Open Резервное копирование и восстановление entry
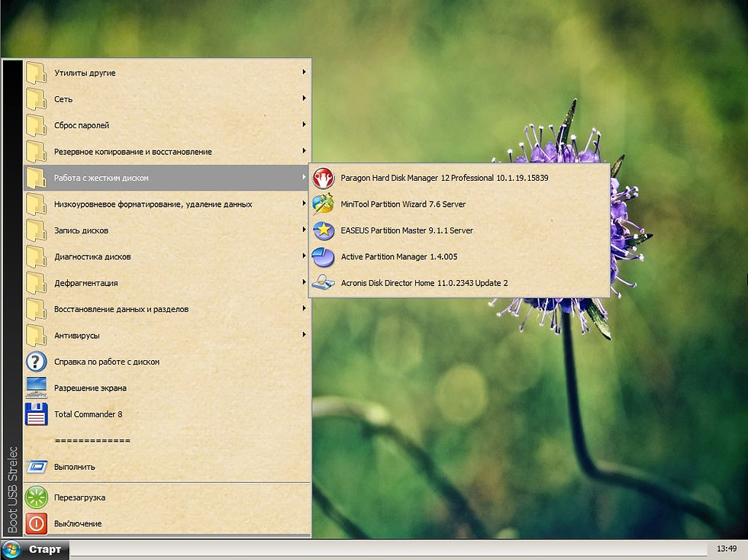 [x=166, y=152]
